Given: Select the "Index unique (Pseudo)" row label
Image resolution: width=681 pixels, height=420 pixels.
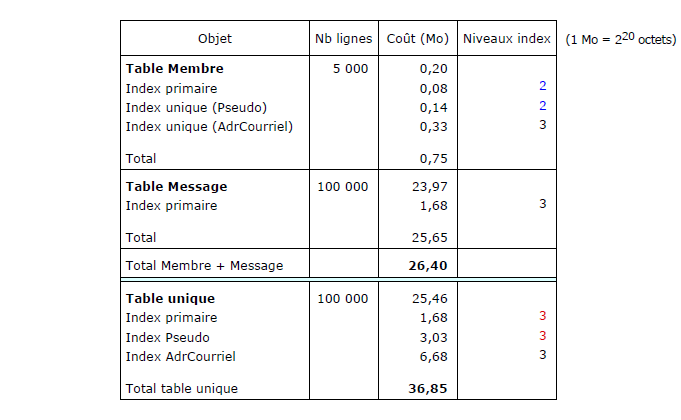Looking at the screenshot, I should [x=196, y=107].
